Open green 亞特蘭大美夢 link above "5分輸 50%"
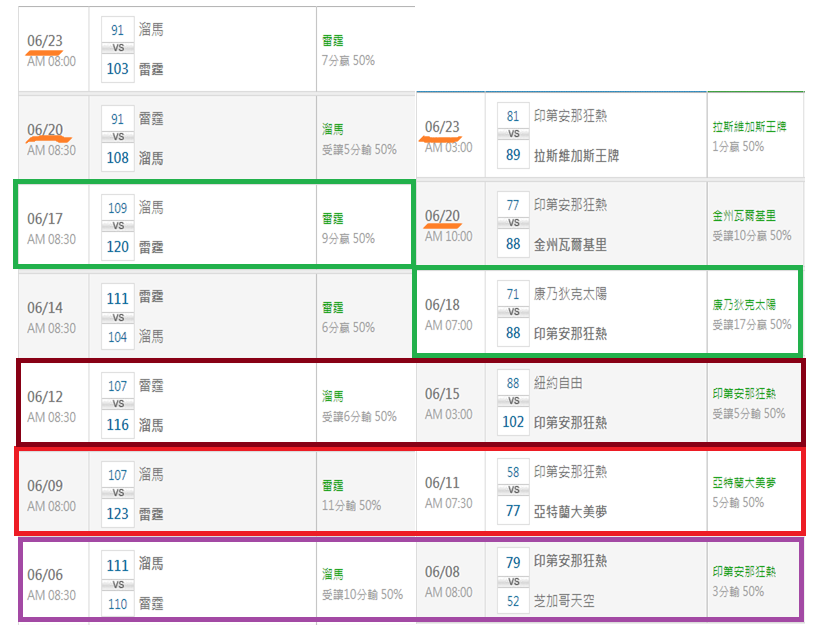 744,483
